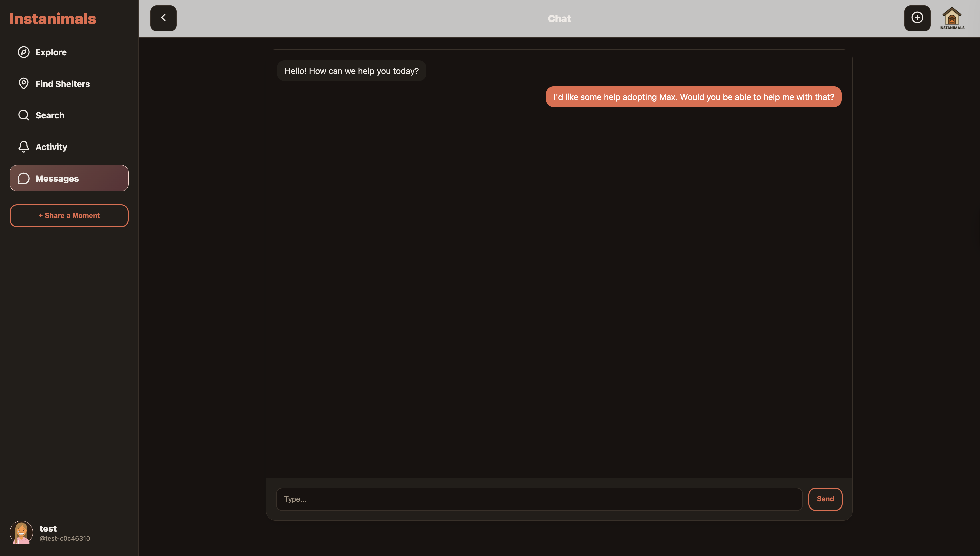Click the test user avatar picture
980x556 pixels.
21,532
